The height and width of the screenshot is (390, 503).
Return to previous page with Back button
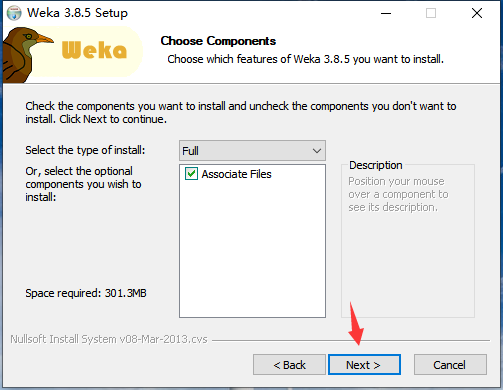pos(289,365)
